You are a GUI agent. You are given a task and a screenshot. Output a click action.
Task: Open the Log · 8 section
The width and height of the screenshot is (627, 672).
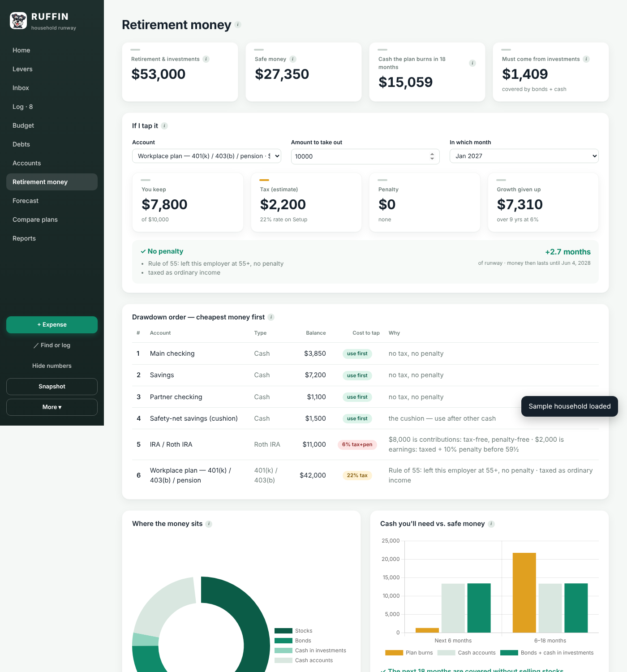pyautogui.click(x=52, y=107)
